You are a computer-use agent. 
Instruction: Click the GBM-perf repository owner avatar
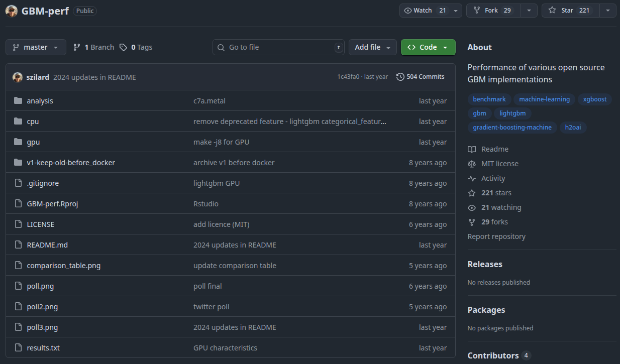point(12,11)
